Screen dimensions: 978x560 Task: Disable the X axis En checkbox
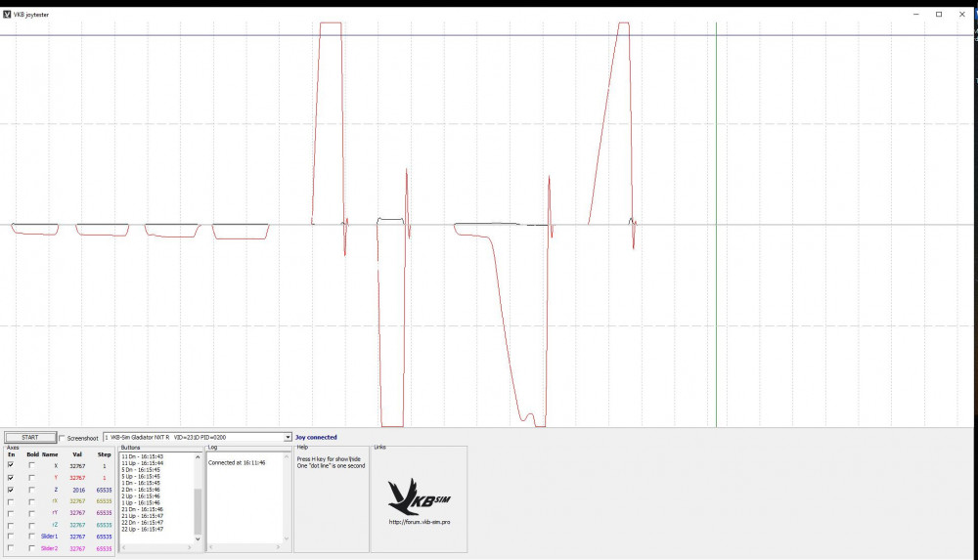(x=11, y=465)
